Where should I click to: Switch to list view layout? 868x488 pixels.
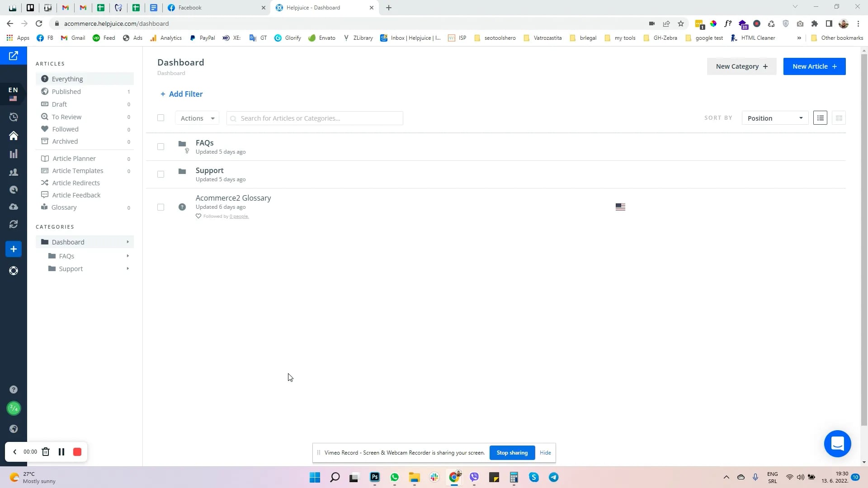[x=820, y=118]
